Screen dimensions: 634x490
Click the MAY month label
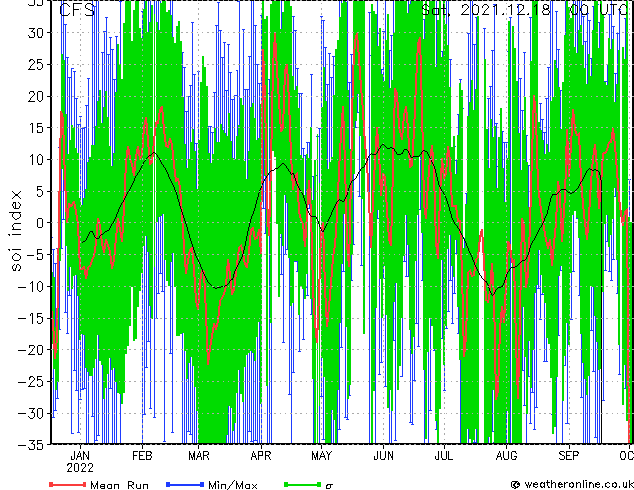coord(321,456)
